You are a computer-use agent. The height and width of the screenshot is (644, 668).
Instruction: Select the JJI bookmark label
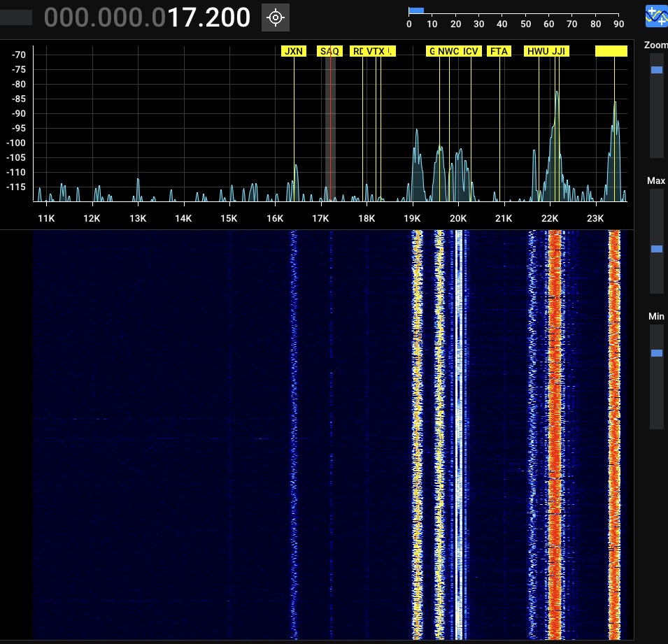[558, 51]
